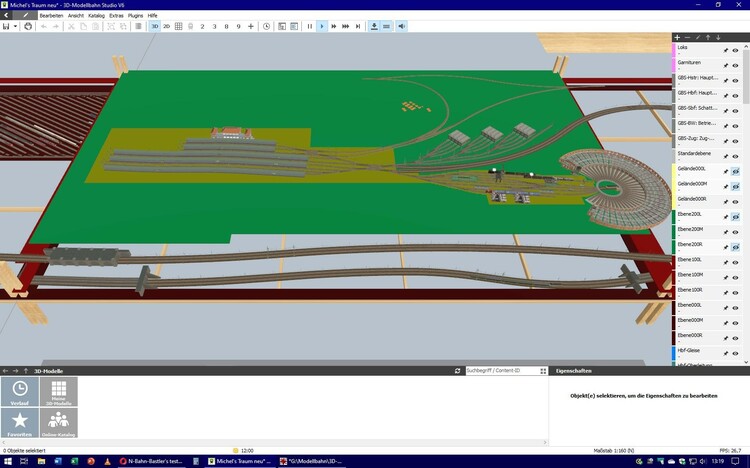Click the back chevron in menu bar

click(6, 15)
